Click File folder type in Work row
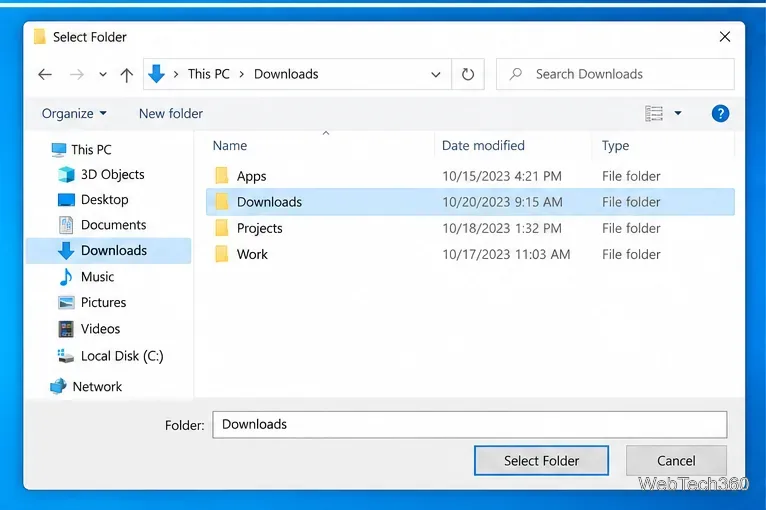This screenshot has width=766, height=510. pyautogui.click(x=631, y=254)
